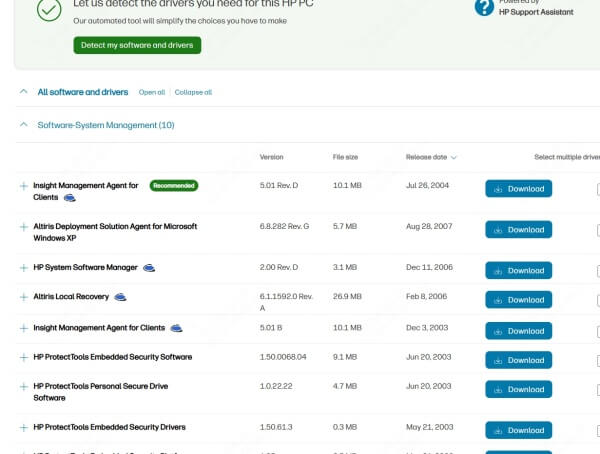
Task: Select checkbox for Altiris Deployment Solution Agent
Action: pos(598,230)
